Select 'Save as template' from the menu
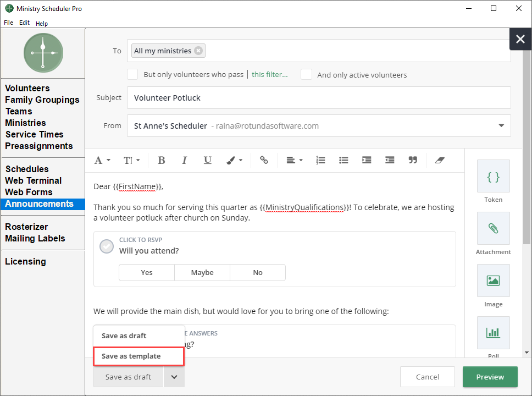 [x=138, y=356]
